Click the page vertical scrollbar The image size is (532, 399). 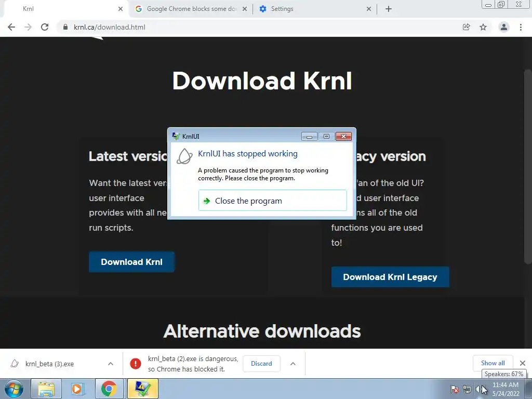(528, 166)
